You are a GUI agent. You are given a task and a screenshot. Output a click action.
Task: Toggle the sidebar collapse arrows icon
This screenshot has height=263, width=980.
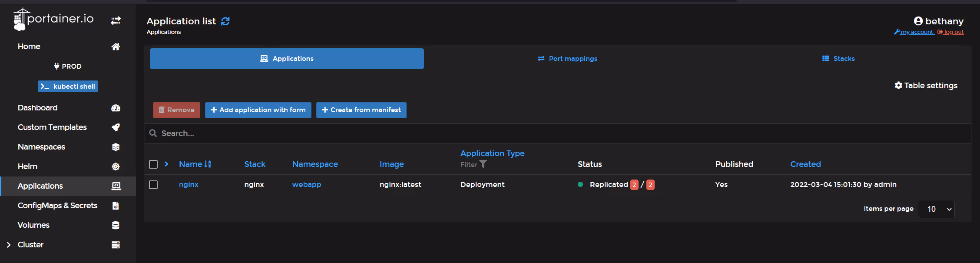tap(116, 20)
